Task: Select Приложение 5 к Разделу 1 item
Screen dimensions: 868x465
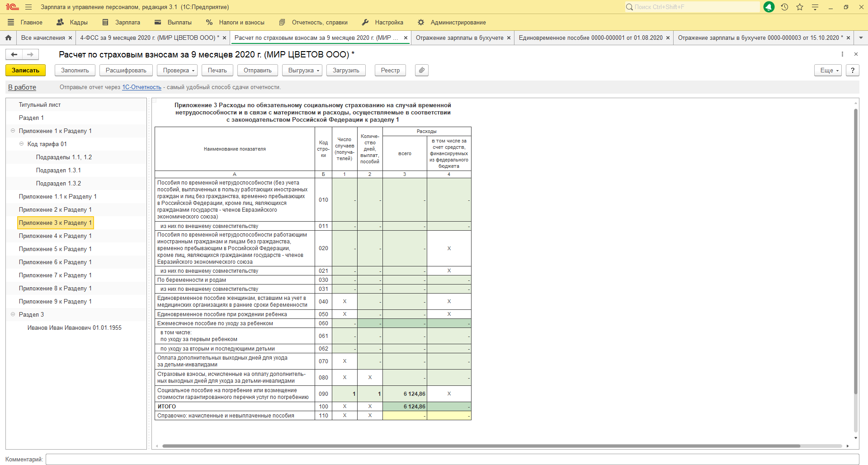Action: tap(55, 249)
